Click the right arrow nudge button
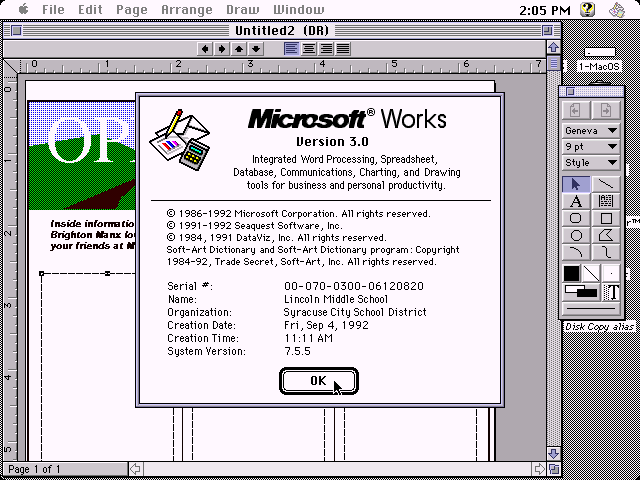 (x=222, y=49)
